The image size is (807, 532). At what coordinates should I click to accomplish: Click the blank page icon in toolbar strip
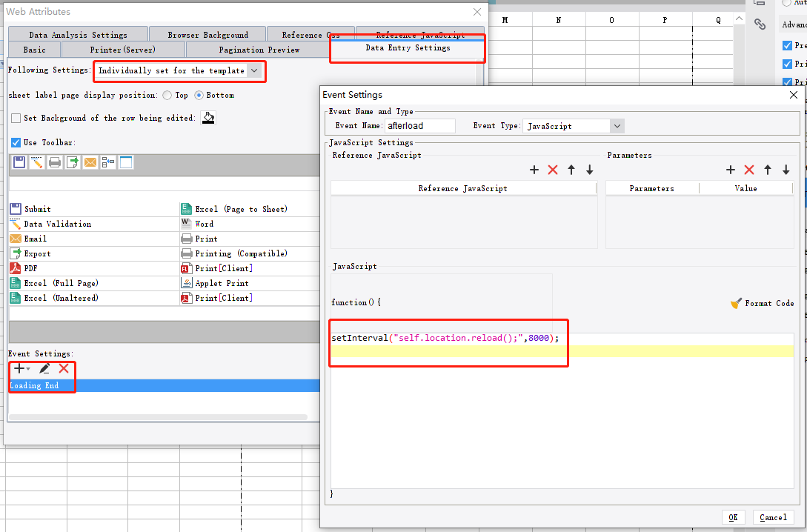coord(126,162)
